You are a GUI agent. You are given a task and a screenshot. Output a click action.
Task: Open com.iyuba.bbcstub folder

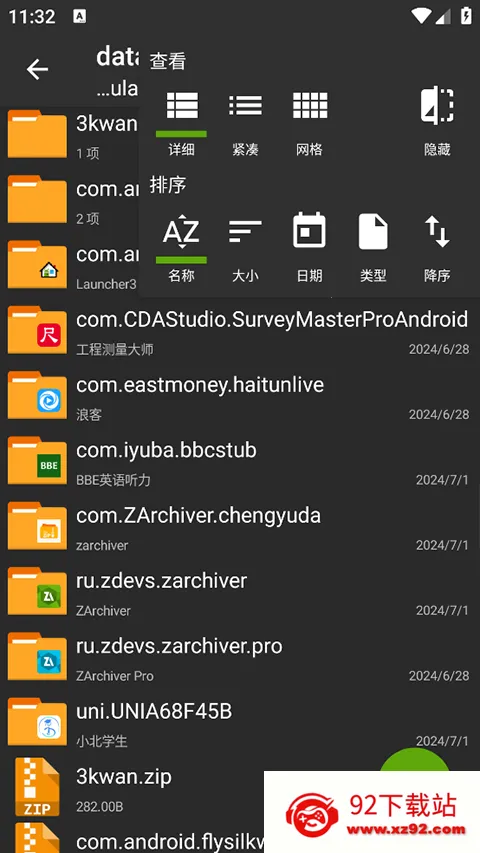(x=240, y=462)
